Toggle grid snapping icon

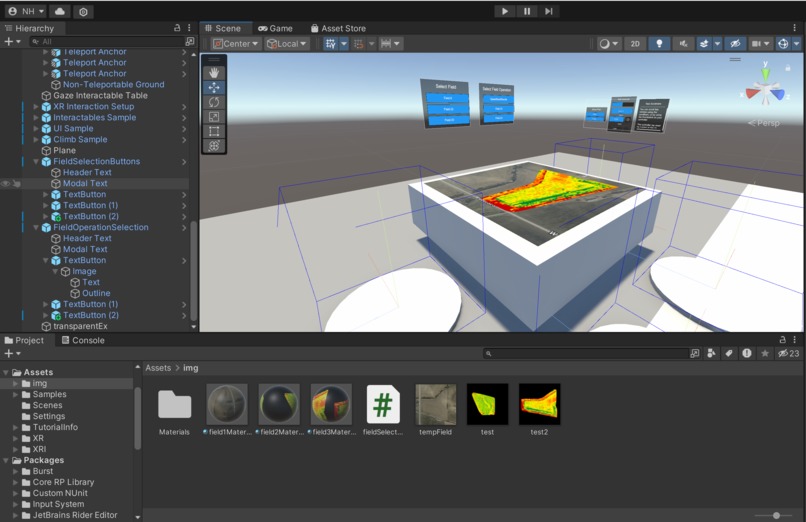click(x=359, y=44)
